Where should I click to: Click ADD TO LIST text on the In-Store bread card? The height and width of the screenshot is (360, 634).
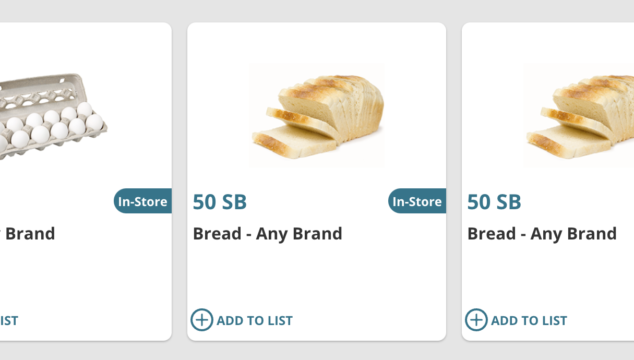[255, 321]
